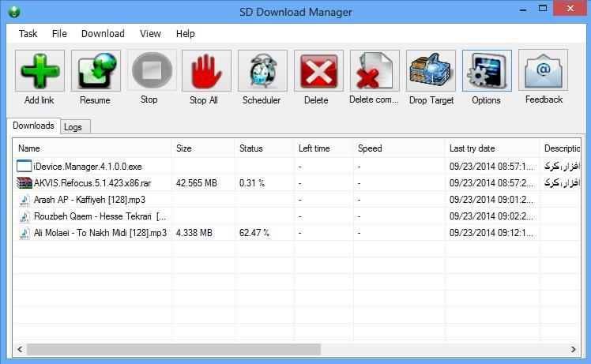Sort by the Speed column header
The image size is (591, 364).
click(399, 148)
